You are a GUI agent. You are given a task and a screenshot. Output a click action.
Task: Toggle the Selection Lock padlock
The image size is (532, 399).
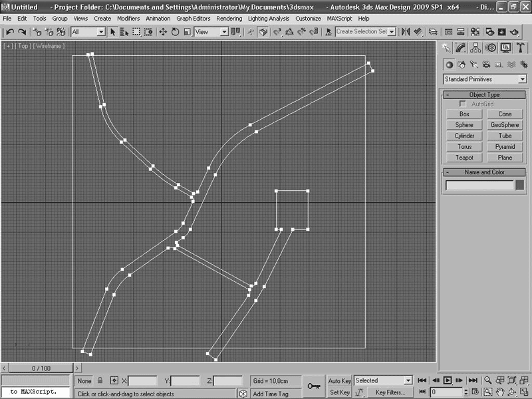click(100, 380)
